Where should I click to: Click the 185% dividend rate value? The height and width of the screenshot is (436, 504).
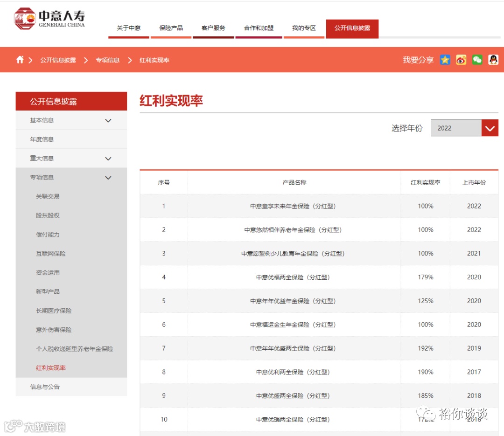point(425,396)
